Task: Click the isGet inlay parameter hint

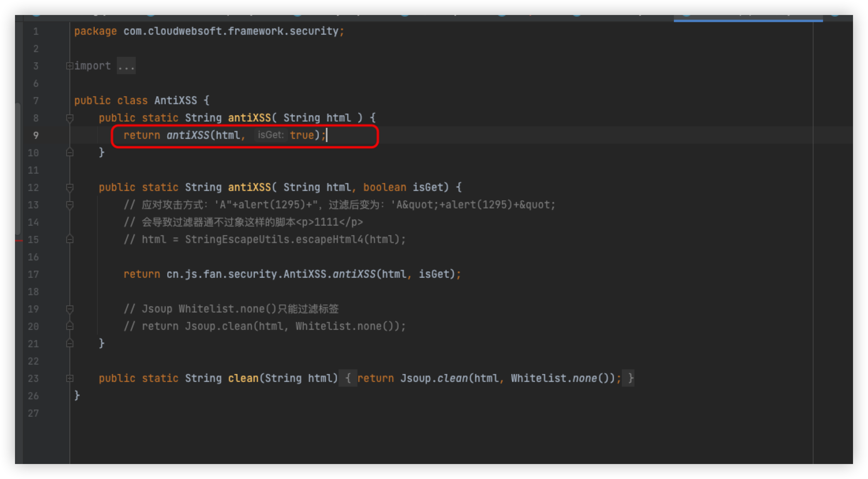Action: [x=270, y=135]
